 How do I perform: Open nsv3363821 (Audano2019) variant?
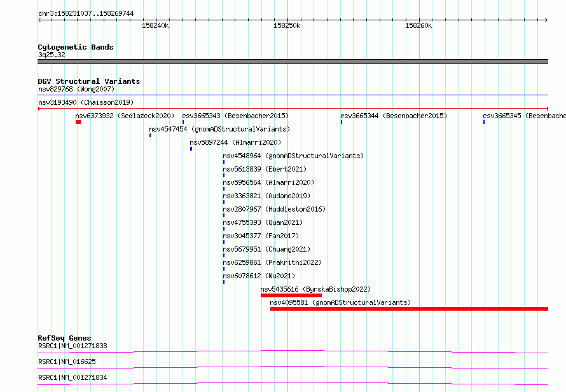[266, 196]
